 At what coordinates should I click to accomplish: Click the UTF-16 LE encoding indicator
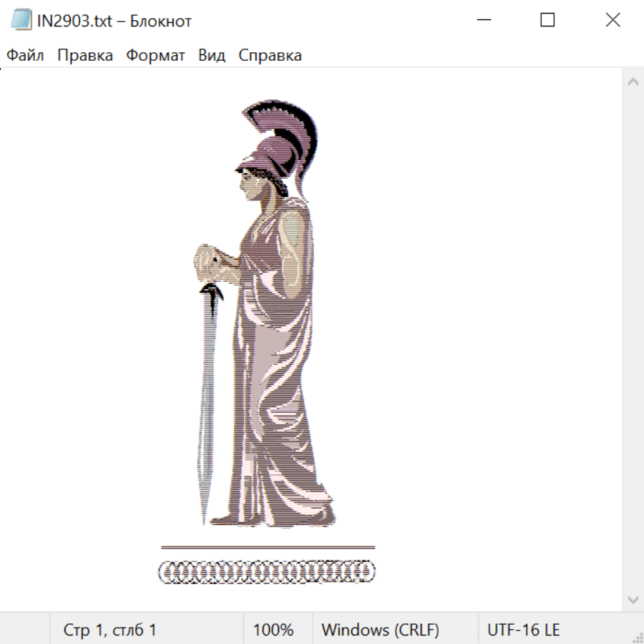(x=523, y=630)
